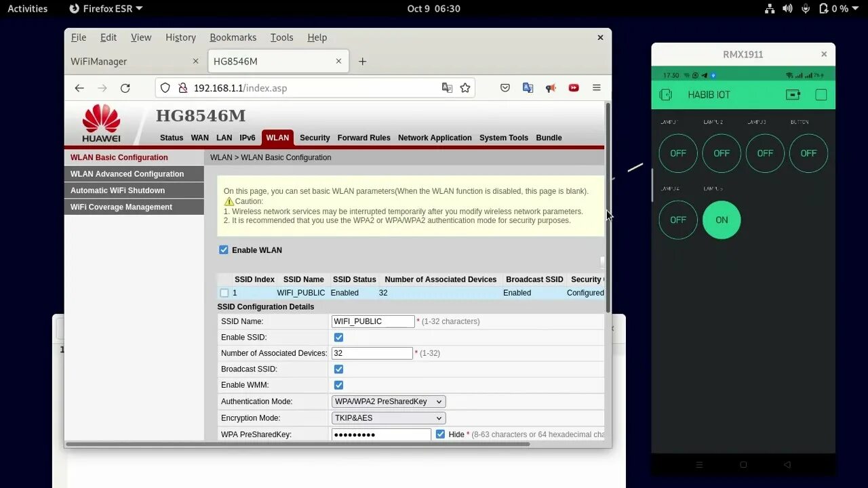Open the Tools menu
This screenshot has height=488, width=868.
[281, 37]
